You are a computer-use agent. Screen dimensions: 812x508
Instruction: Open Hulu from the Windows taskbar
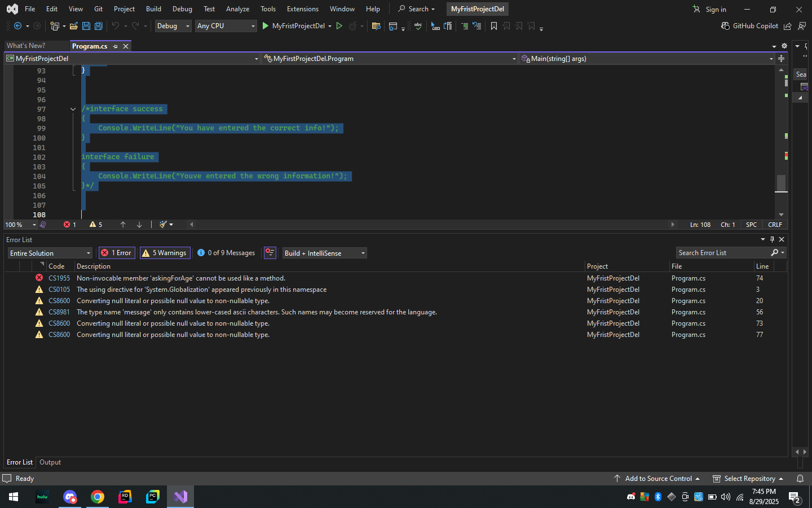pos(42,497)
